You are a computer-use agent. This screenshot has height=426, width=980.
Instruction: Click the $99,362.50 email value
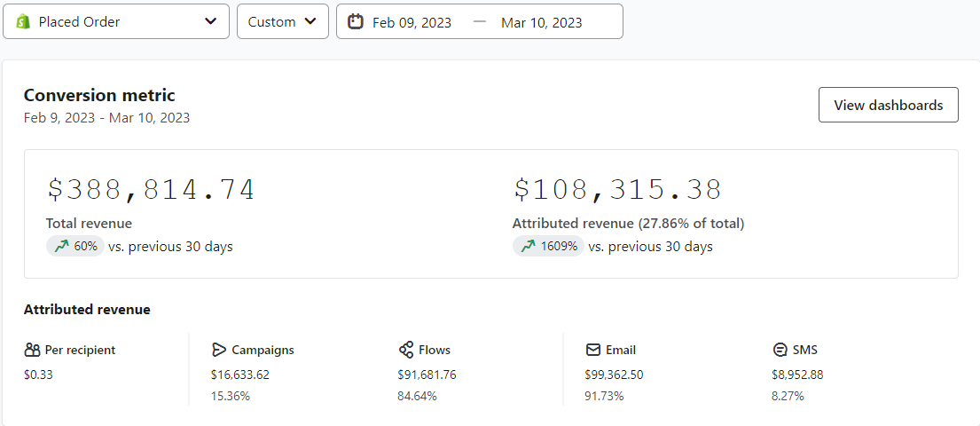614,375
